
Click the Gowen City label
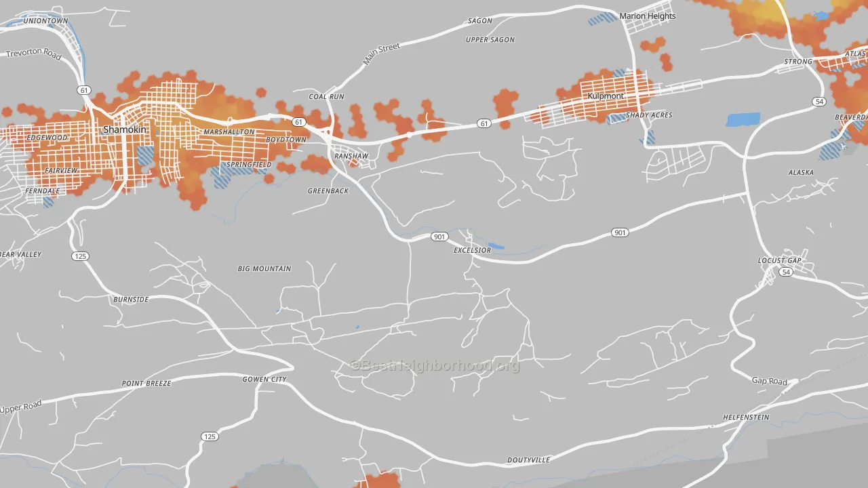click(264, 380)
